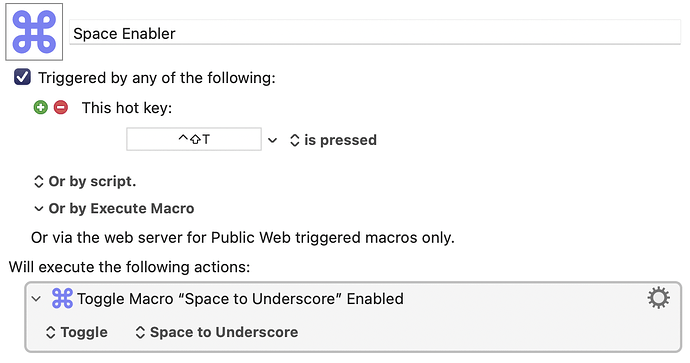Image resolution: width=690 pixels, height=363 pixels.
Task: Click the arrows beside Space to Underscore
Action: point(140,332)
